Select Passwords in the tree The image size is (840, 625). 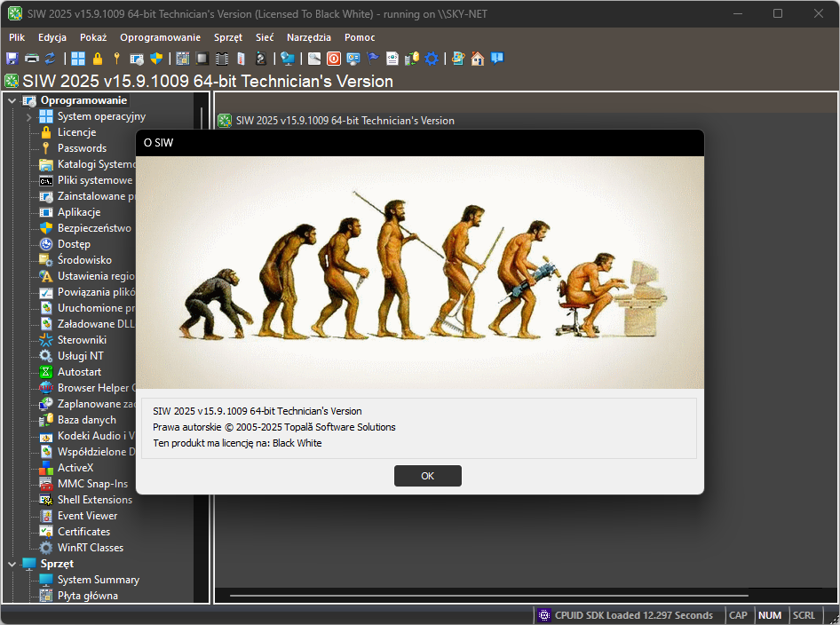point(82,148)
